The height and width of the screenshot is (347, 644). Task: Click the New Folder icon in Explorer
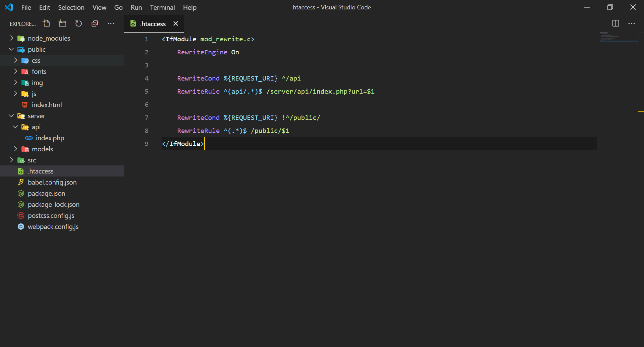(x=62, y=23)
